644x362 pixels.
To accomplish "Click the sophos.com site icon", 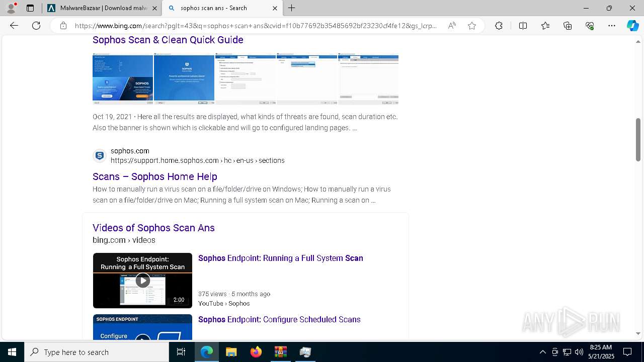I will tap(100, 156).
